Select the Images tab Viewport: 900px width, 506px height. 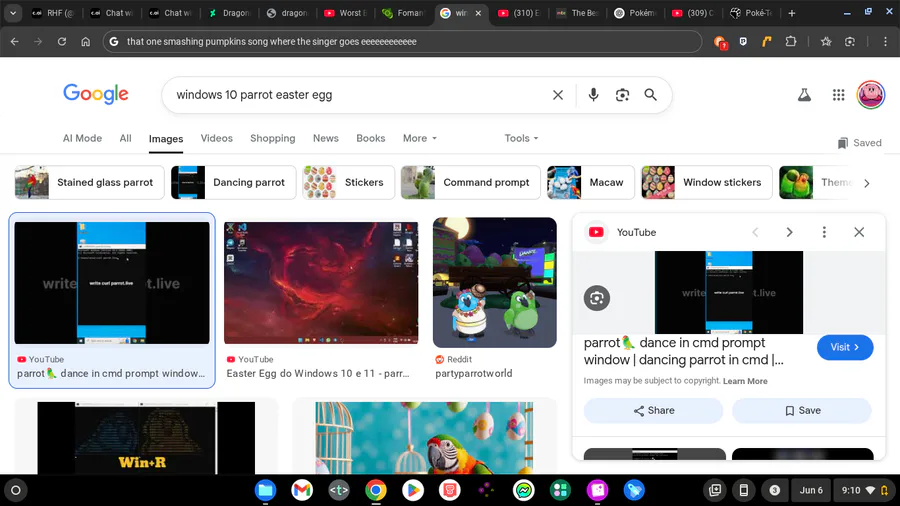tap(166, 139)
